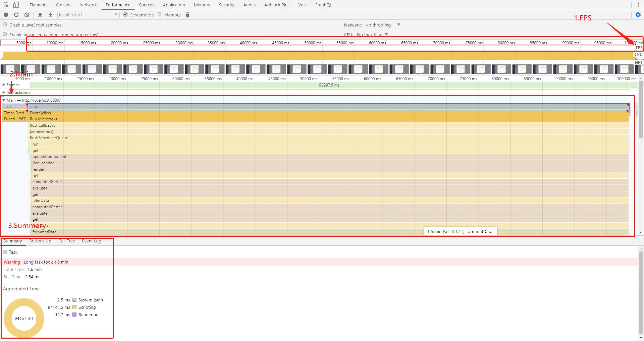The height and width of the screenshot is (341, 644).
Task: Select the Vue._render flame bar
Action: click(x=330, y=163)
